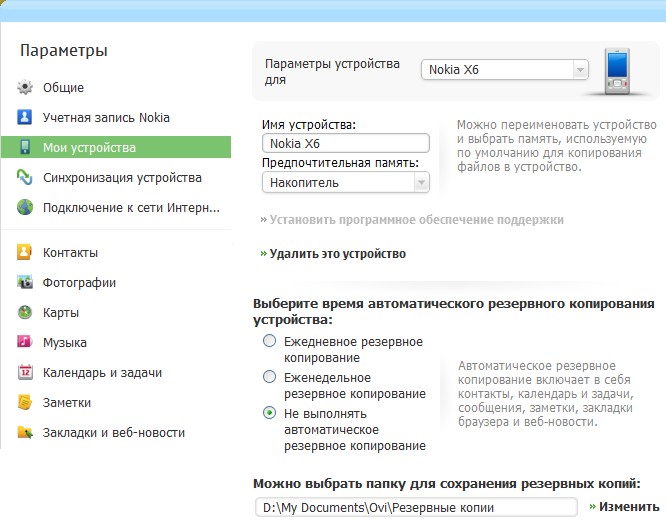Select the Мои устройства menu item
This screenshot has height=522, width=666.
[116, 147]
